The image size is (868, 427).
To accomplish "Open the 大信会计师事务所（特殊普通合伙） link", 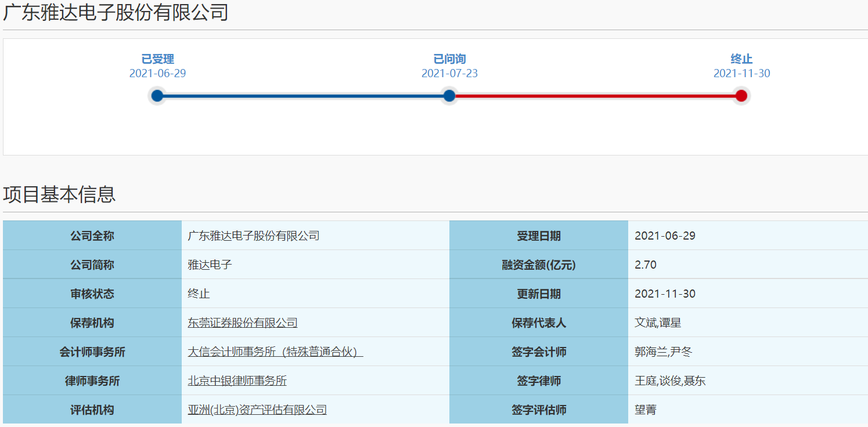I will tap(275, 352).
